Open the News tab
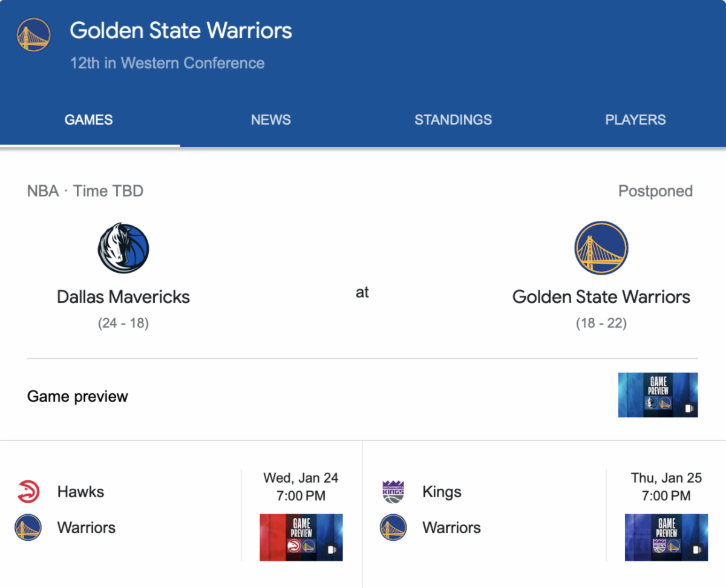Image resolution: width=726 pixels, height=588 pixels. pos(271,120)
